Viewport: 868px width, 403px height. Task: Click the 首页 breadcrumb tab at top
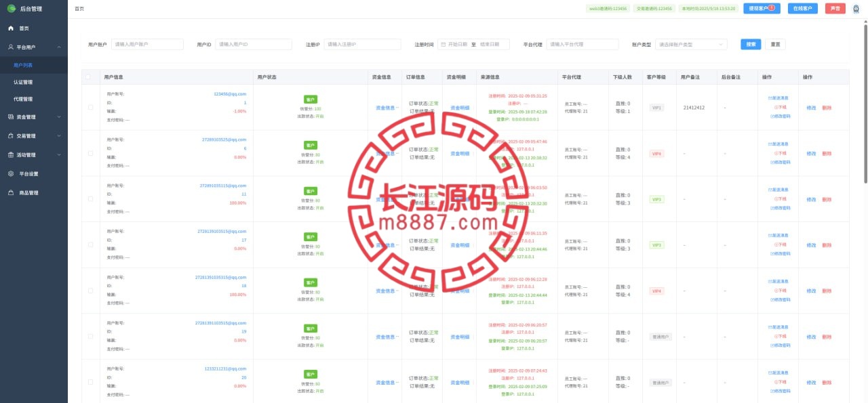click(x=79, y=9)
